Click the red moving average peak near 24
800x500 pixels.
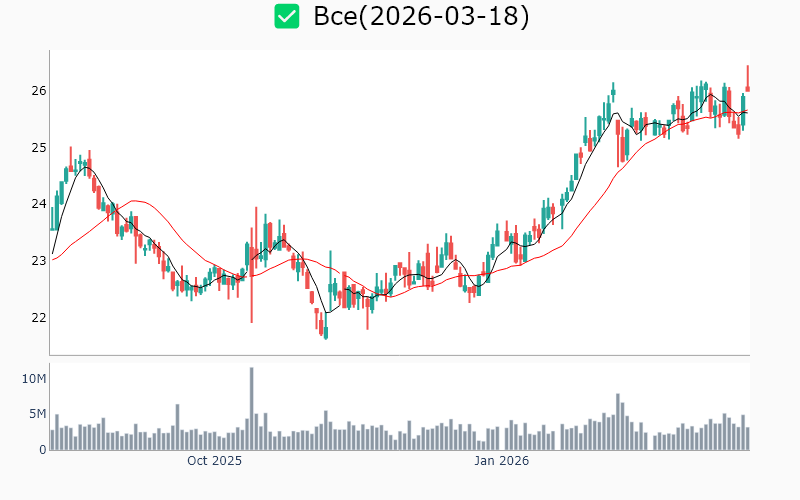point(135,201)
